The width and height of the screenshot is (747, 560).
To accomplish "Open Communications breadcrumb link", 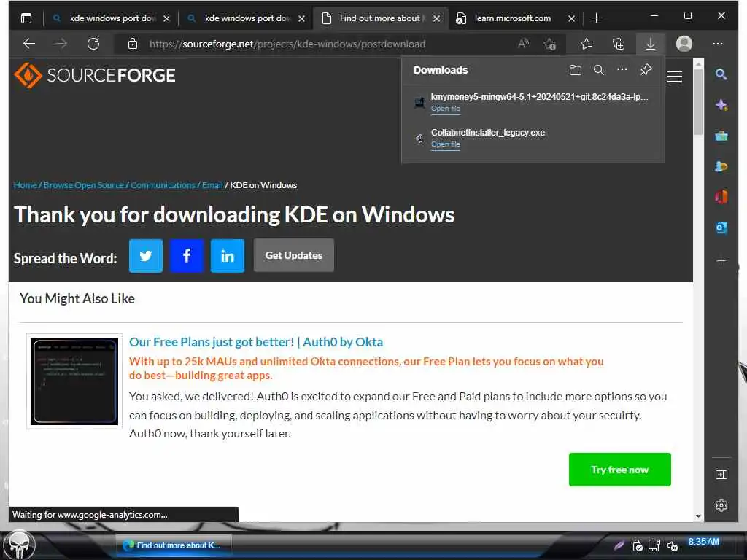I will tap(163, 185).
